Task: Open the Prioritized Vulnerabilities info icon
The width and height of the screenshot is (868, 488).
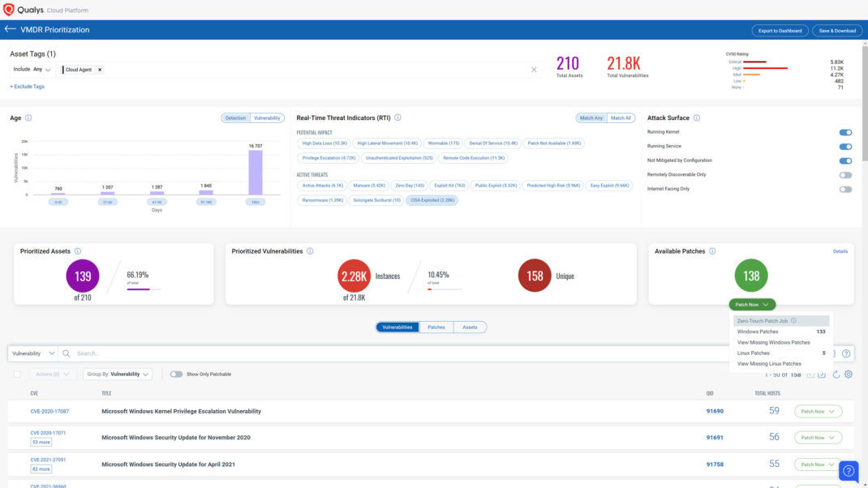Action: (x=310, y=251)
